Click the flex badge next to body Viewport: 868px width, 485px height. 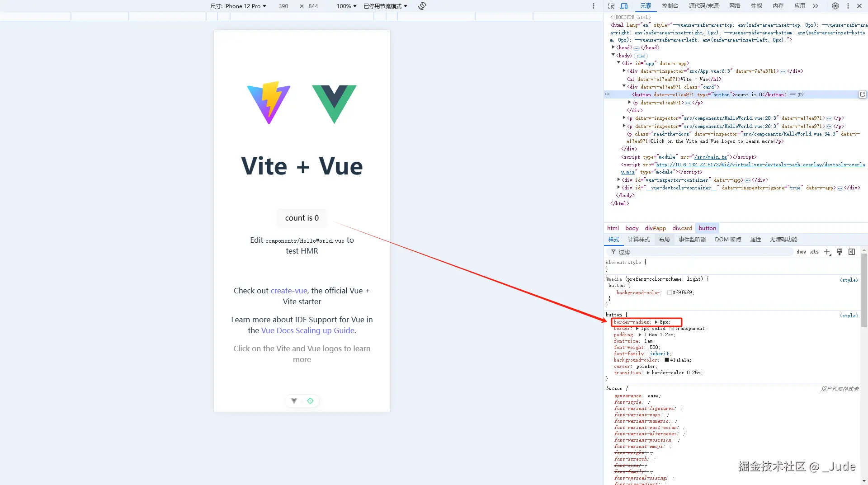click(x=641, y=56)
